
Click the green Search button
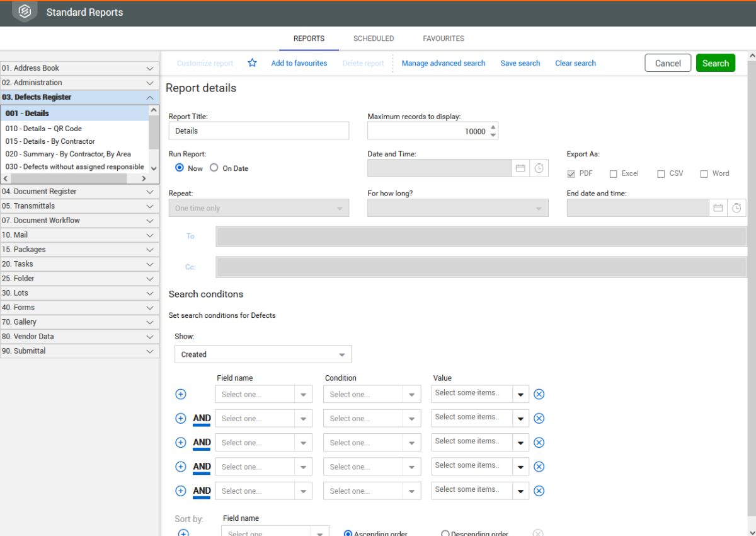coord(716,63)
